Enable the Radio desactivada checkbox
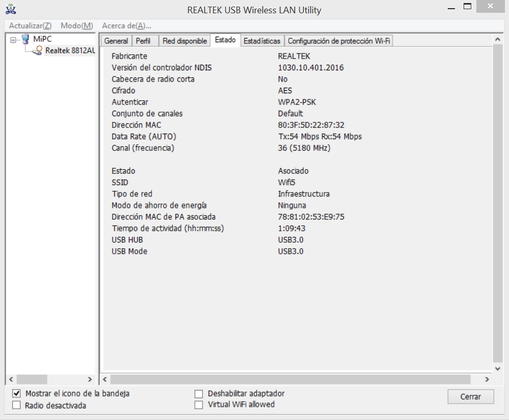The height and width of the screenshot is (420, 509). (16, 405)
